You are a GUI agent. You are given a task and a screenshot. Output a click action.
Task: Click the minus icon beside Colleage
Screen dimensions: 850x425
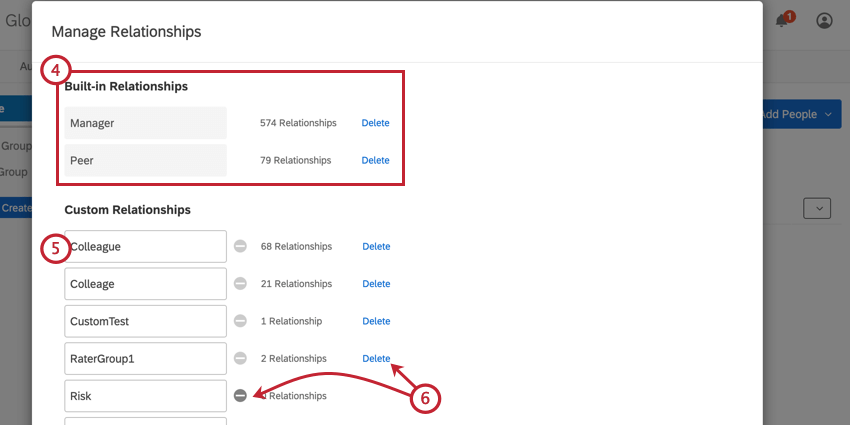point(240,284)
